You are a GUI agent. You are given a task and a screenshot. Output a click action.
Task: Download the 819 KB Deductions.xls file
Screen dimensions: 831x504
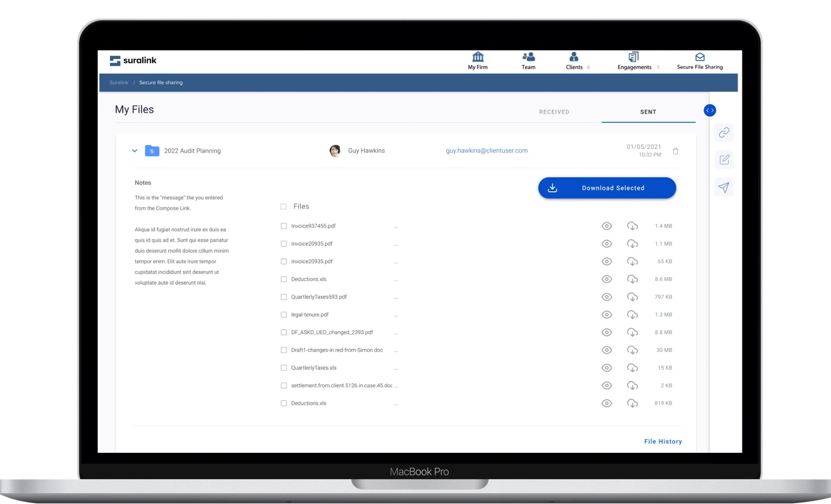(632, 403)
